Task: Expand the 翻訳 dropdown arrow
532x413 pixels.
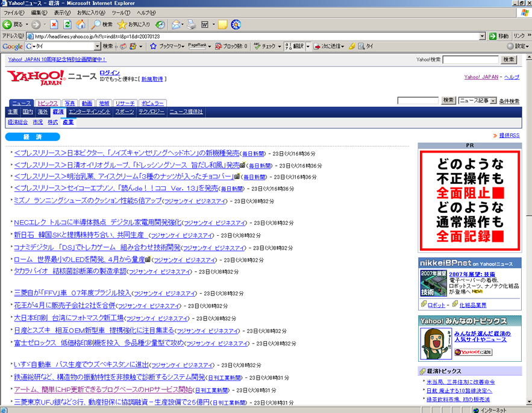Action: click(308, 46)
